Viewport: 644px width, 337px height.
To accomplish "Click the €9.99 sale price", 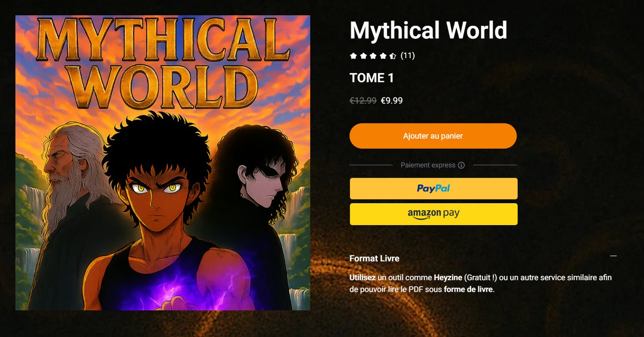I will click(x=392, y=101).
